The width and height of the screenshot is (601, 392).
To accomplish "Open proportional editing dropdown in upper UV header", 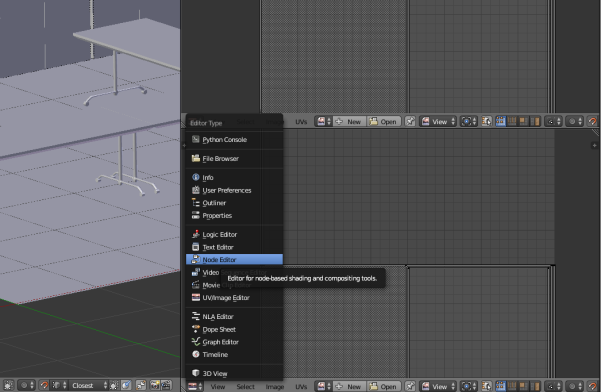I will tap(574, 121).
